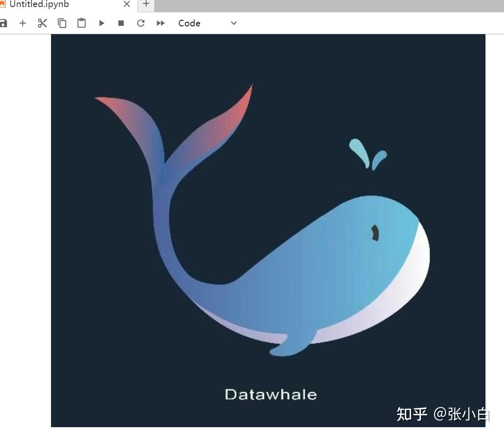
Task: Click the Datawhale whale output image
Action: pos(268,230)
